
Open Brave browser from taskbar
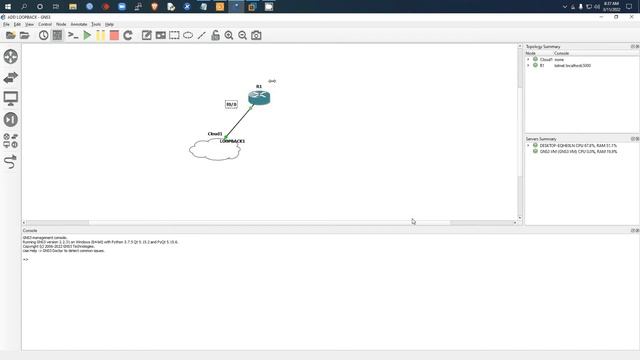coord(154,7)
